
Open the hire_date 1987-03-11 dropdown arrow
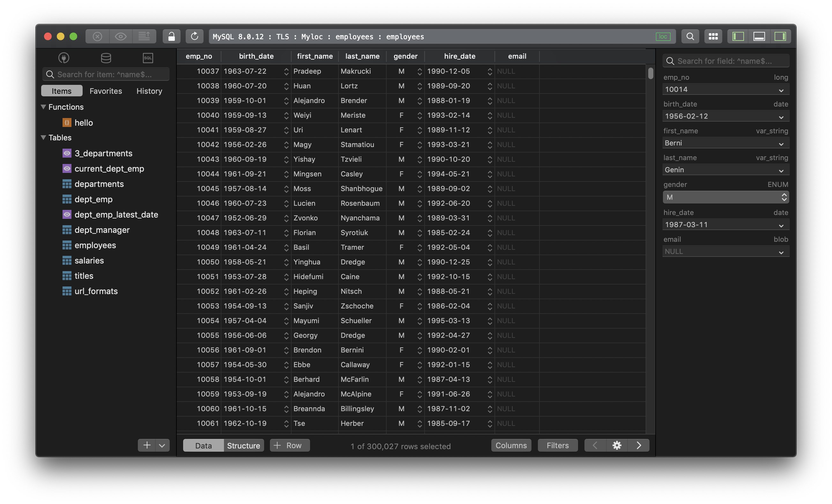[781, 225]
